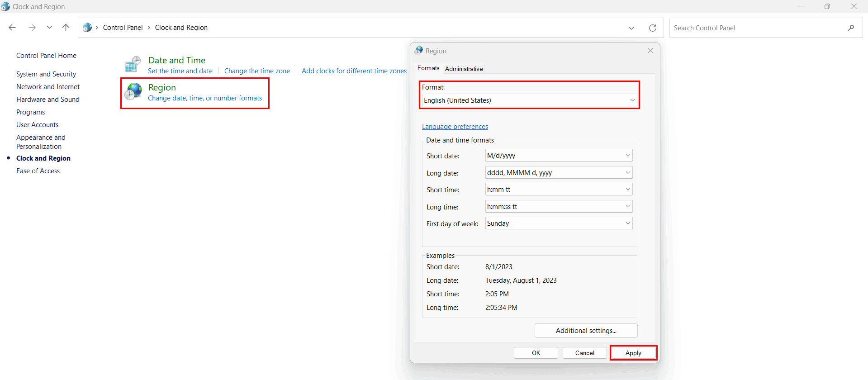Expand the Short date format dropdown
Viewport: 868px width, 380px height.
[x=558, y=156]
